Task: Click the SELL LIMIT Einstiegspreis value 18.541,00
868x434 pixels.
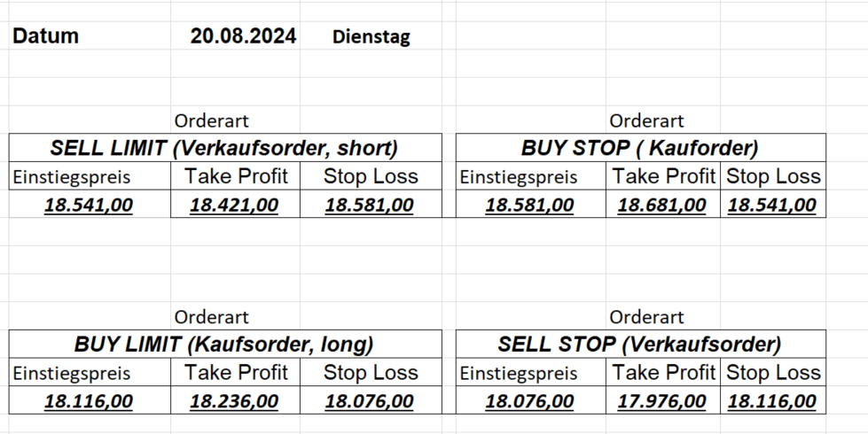Action: click(89, 205)
